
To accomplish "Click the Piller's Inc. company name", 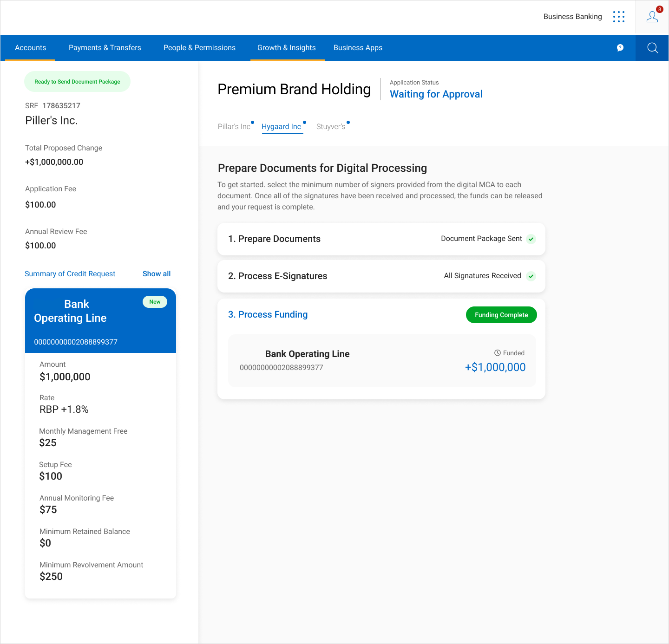I will pyautogui.click(x=52, y=121).
